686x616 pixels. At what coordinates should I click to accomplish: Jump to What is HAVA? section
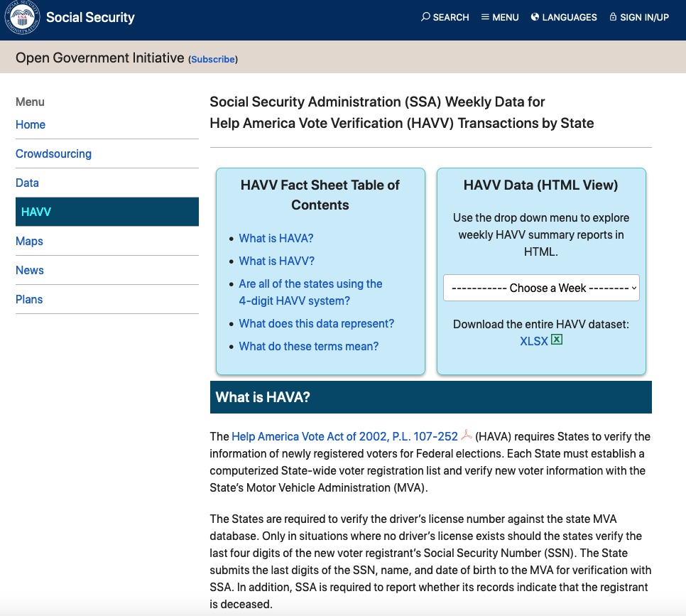(x=276, y=238)
